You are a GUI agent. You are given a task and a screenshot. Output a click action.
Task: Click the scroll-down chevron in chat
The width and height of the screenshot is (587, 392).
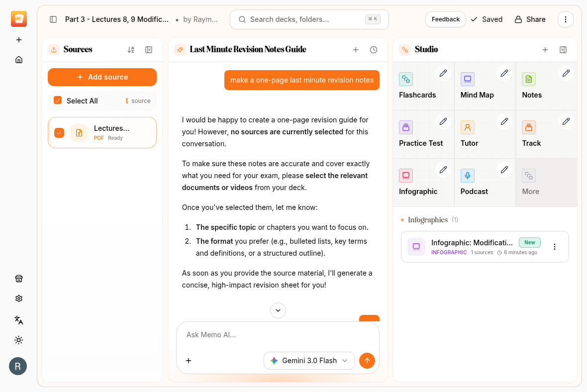tap(278, 310)
